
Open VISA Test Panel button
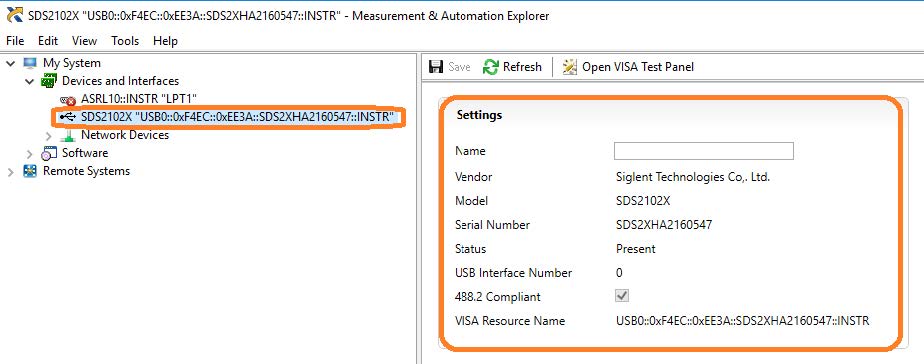click(628, 67)
